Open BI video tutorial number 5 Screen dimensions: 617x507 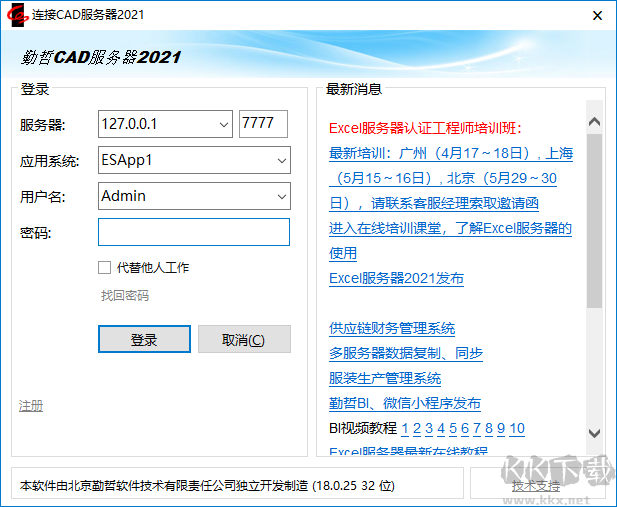point(453,428)
